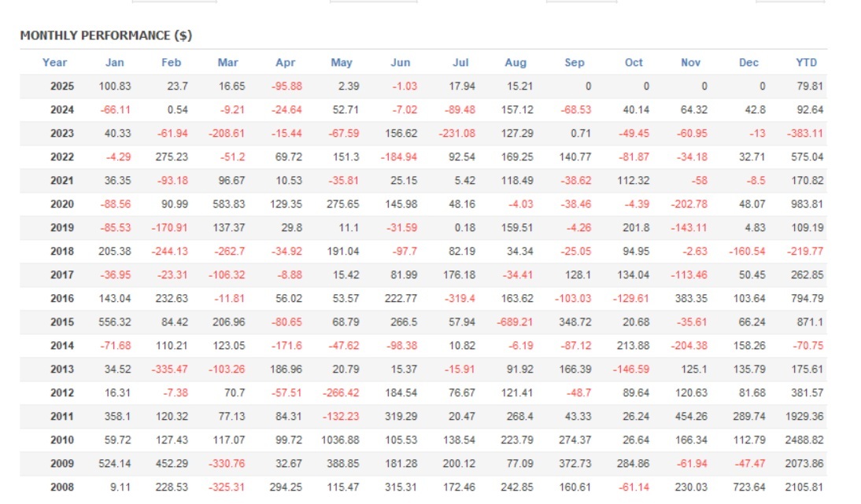Click the Year column header
Screen dimensions: 861x504
point(55,63)
